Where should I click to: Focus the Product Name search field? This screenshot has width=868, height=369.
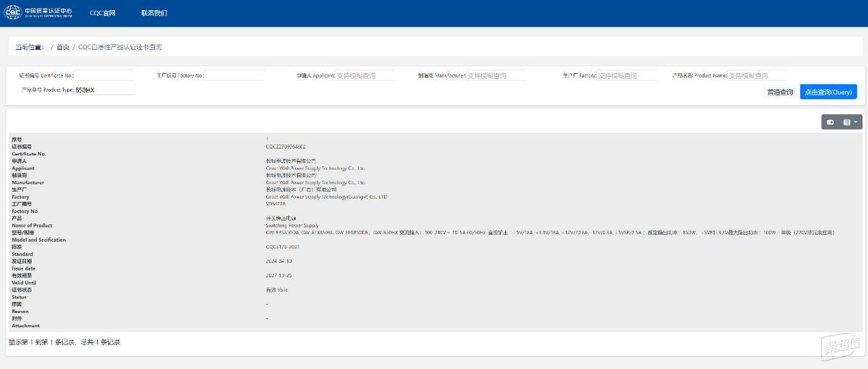(757, 75)
